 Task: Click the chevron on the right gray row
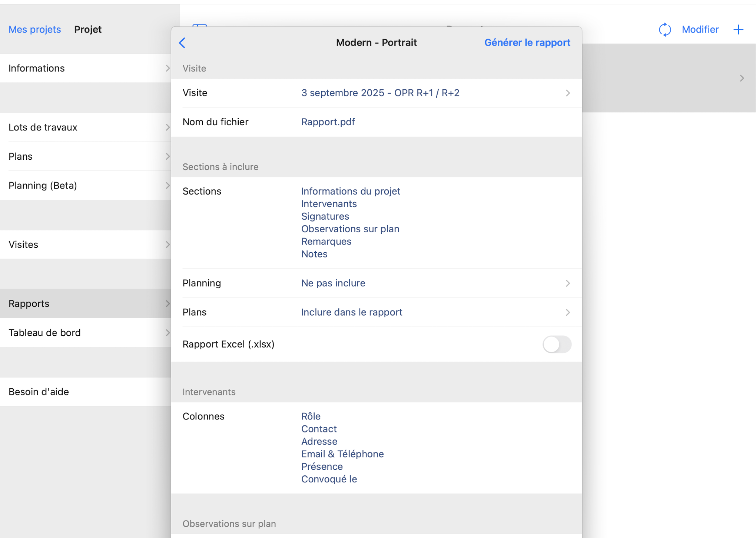coord(742,78)
